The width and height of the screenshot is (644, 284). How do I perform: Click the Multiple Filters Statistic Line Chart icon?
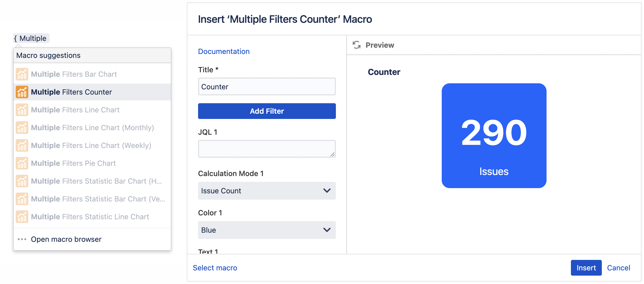point(22,216)
